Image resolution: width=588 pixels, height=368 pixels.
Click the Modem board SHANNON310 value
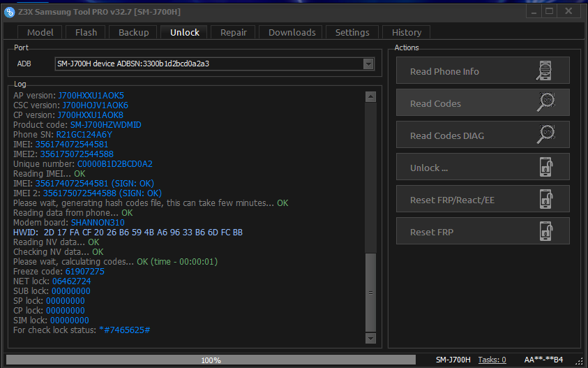pyautogui.click(x=98, y=223)
